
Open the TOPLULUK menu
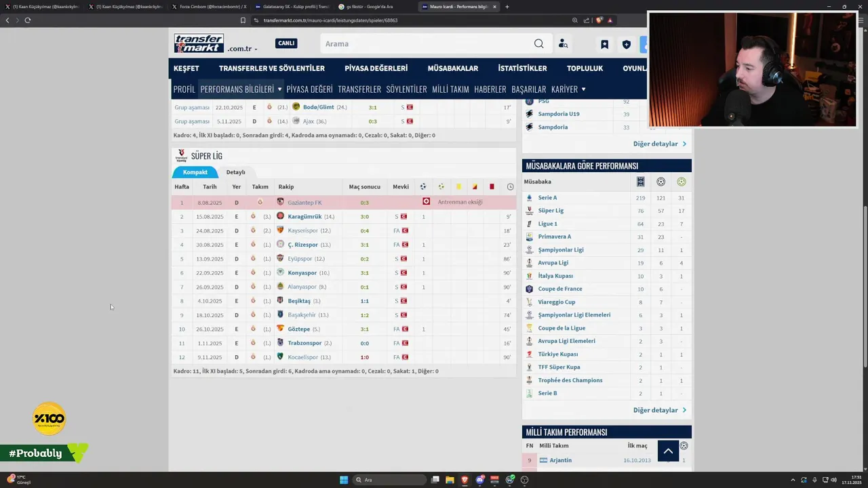585,68
